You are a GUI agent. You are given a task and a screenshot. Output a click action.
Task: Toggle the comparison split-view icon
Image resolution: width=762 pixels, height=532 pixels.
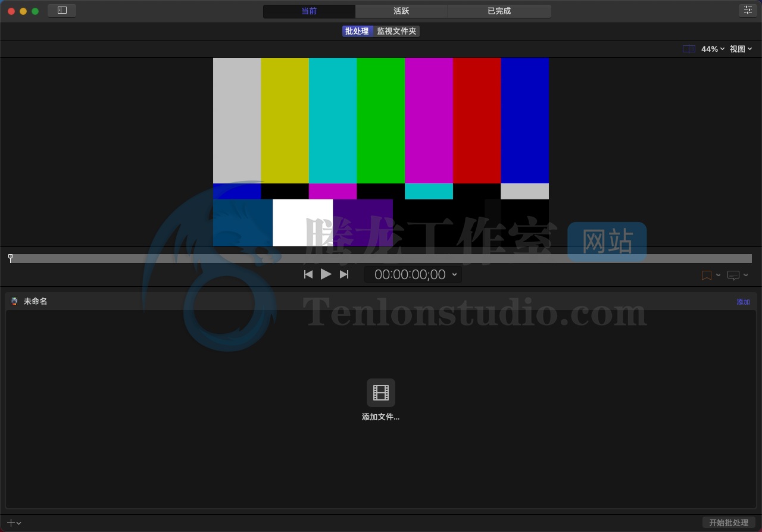pos(689,49)
